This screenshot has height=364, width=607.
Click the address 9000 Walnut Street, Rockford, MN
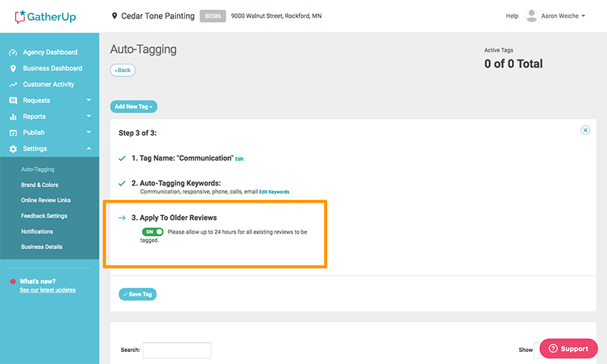point(276,16)
